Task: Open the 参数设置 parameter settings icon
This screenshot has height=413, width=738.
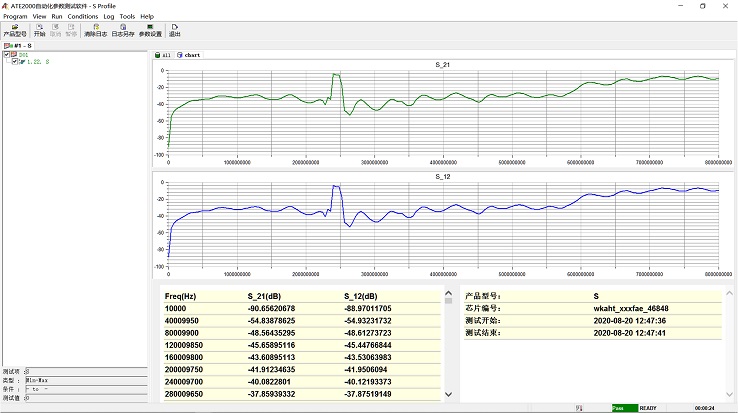Action: [150, 31]
